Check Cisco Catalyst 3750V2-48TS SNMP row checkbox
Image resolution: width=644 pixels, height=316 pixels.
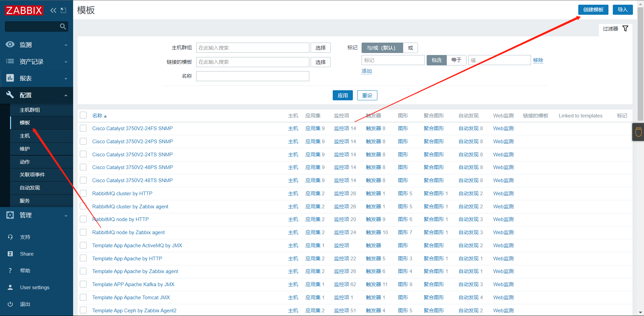(x=83, y=180)
